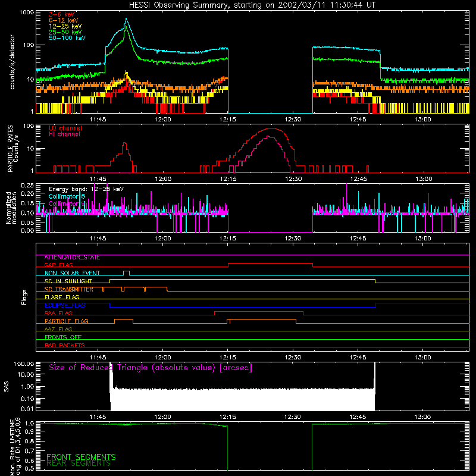The height and width of the screenshot is (476, 476).
Task: Click '12:30' time tick under particle rates plot
Action: pos(293,179)
